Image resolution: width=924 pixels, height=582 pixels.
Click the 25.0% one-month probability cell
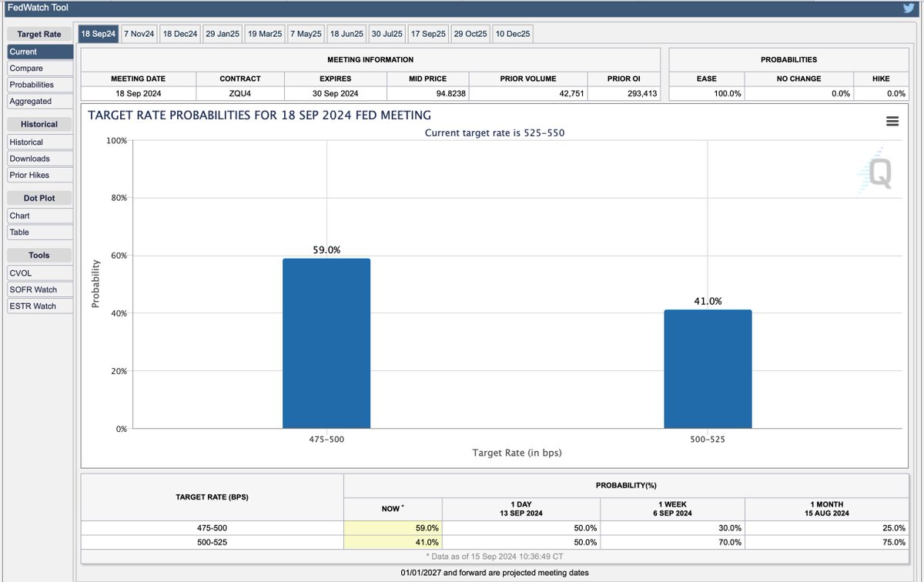pos(827,528)
